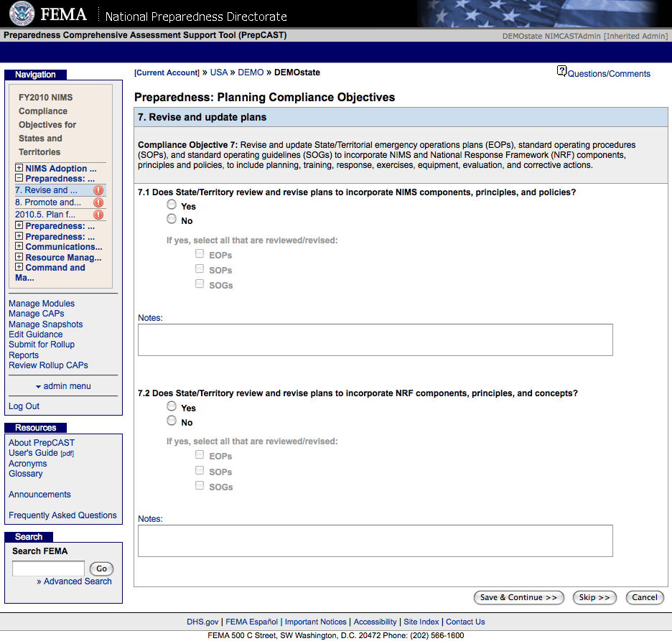Choose Yes for question 7.2
The width and height of the screenshot is (672, 641).
172,406
